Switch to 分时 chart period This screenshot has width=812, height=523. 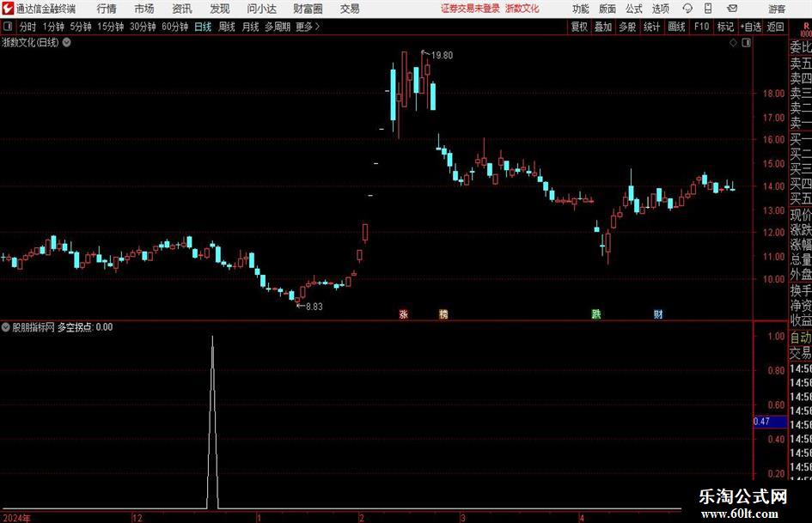point(28,27)
